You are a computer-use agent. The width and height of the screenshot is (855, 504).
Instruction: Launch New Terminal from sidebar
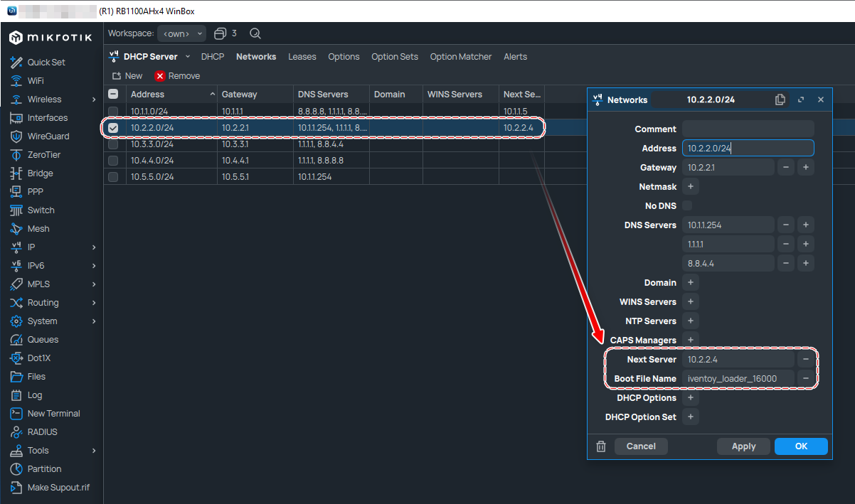[x=53, y=414]
